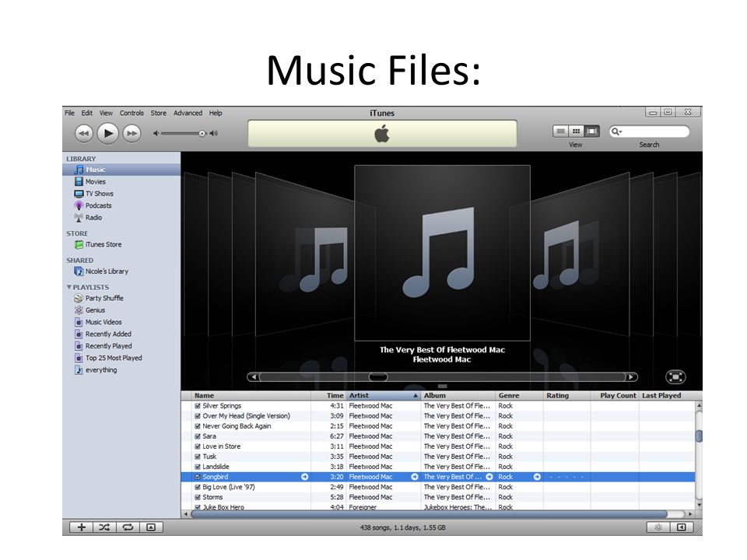Open the Help menu
747x560 pixels.
tap(216, 113)
